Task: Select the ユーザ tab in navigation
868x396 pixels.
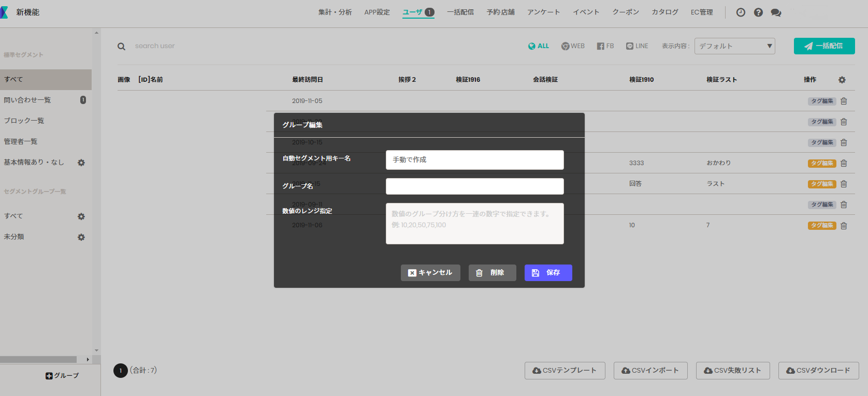Action: (418, 12)
